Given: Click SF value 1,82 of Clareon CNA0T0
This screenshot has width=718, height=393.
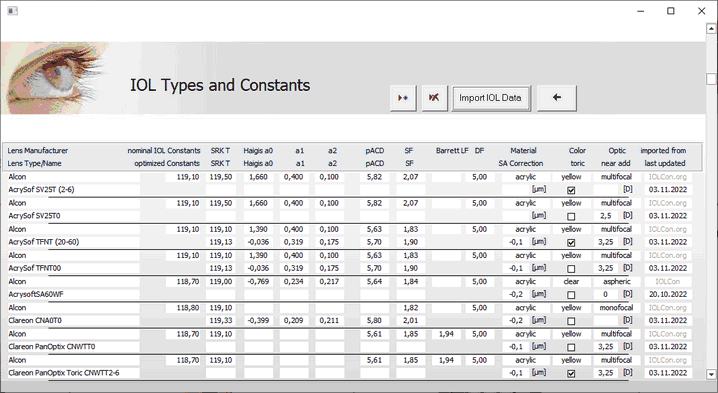Looking at the screenshot, I should coord(410,308).
